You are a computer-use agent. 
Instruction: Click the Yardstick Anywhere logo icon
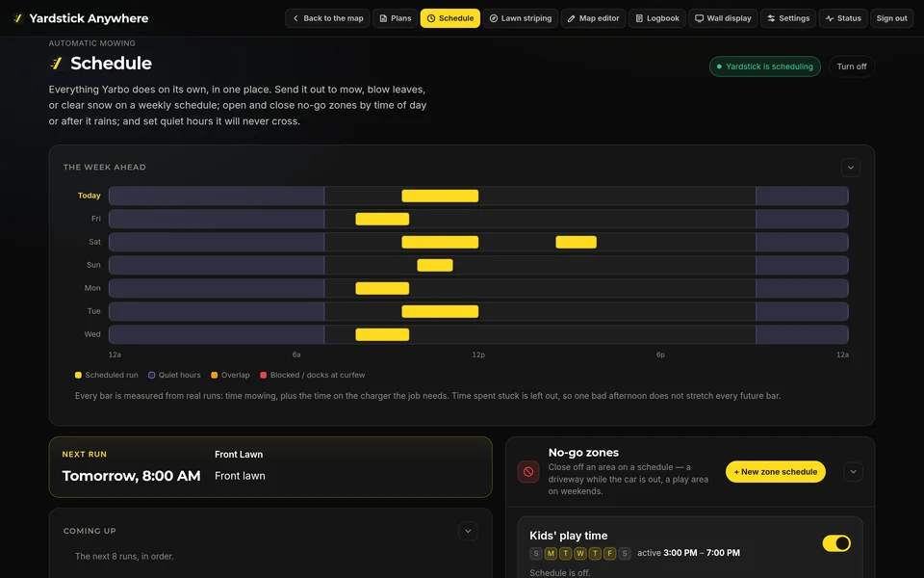click(x=18, y=18)
